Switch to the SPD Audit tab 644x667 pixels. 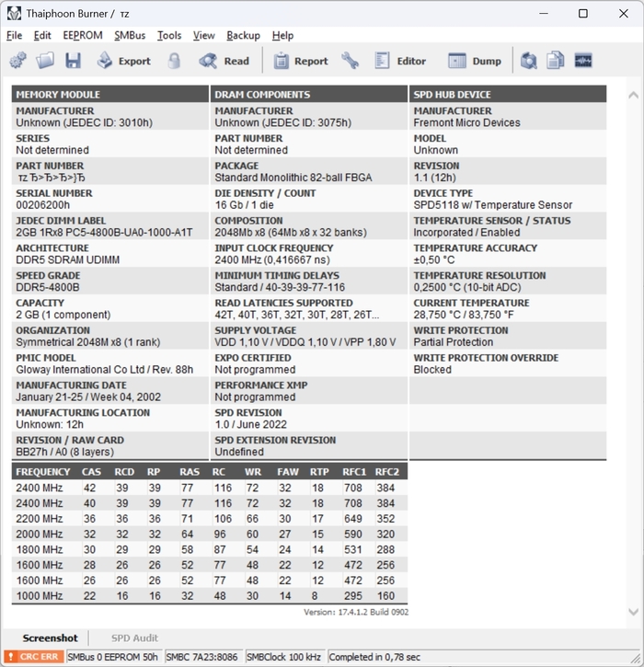[134, 638]
